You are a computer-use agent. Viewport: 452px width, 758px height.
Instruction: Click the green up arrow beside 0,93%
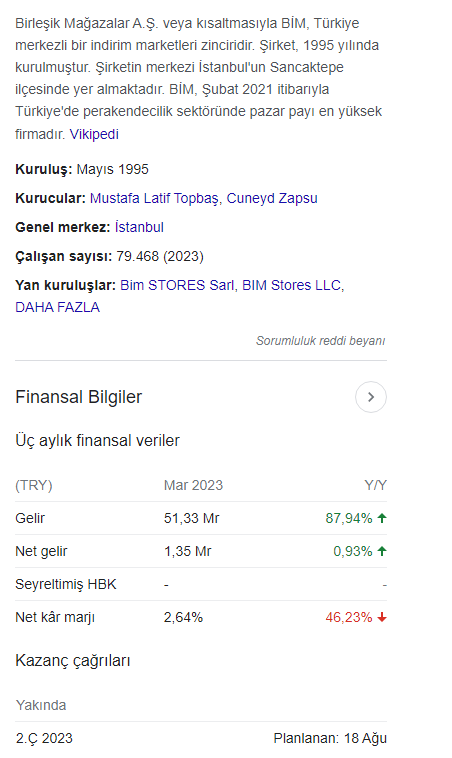tap(382, 551)
